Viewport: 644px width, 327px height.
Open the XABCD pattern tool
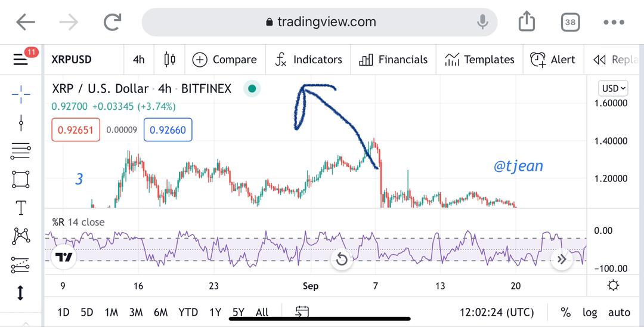click(21, 236)
